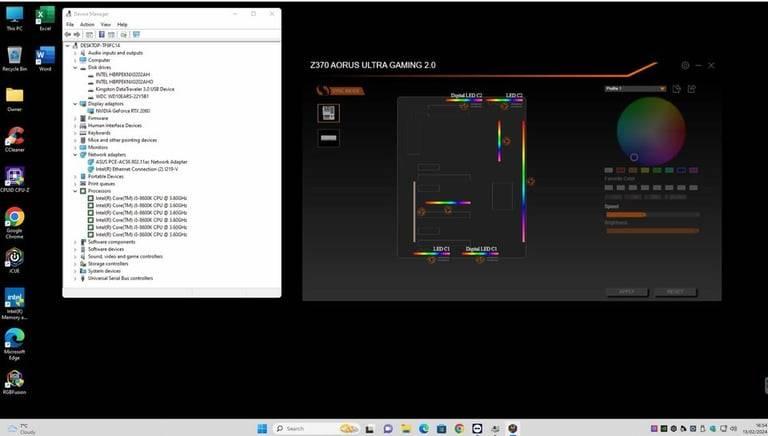This screenshot has height=436, width=768.
Task: Open the Windows Start menu
Action: point(262,429)
